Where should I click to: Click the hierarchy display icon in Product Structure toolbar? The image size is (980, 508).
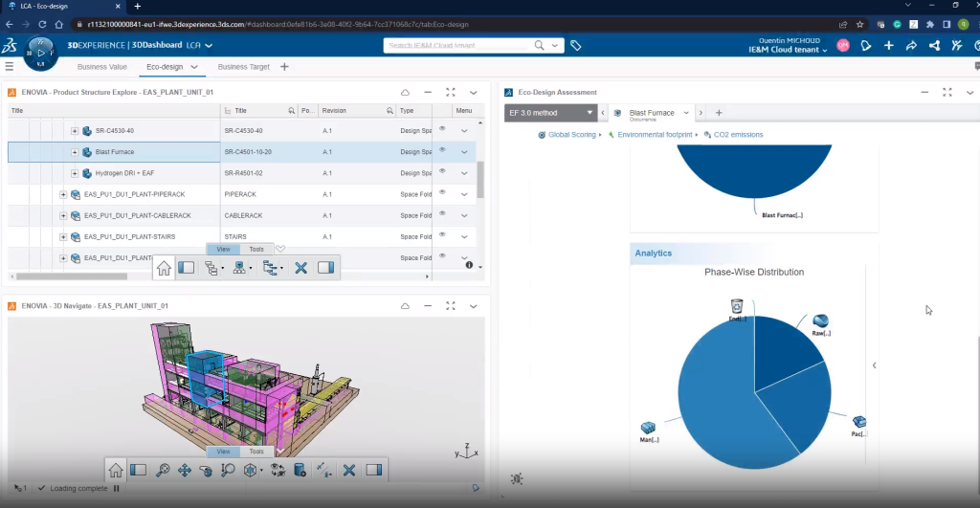click(x=240, y=268)
